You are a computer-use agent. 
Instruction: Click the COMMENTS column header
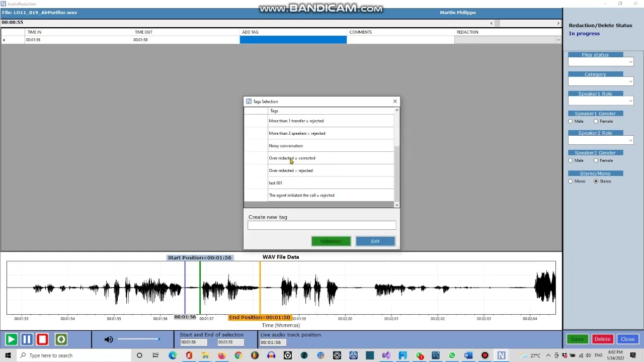pyautogui.click(x=400, y=32)
